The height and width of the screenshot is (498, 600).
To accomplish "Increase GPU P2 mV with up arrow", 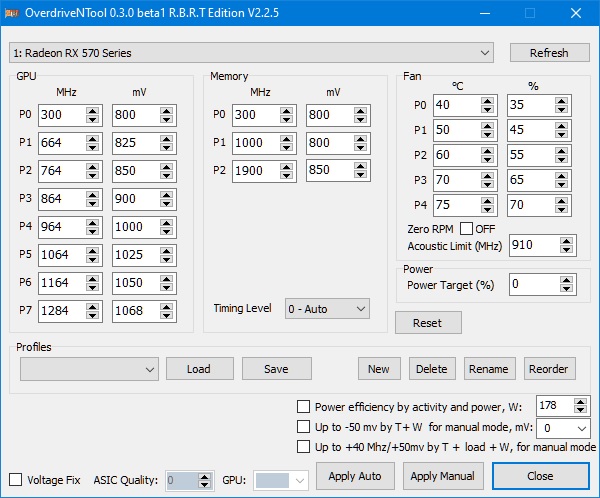I will [x=166, y=167].
